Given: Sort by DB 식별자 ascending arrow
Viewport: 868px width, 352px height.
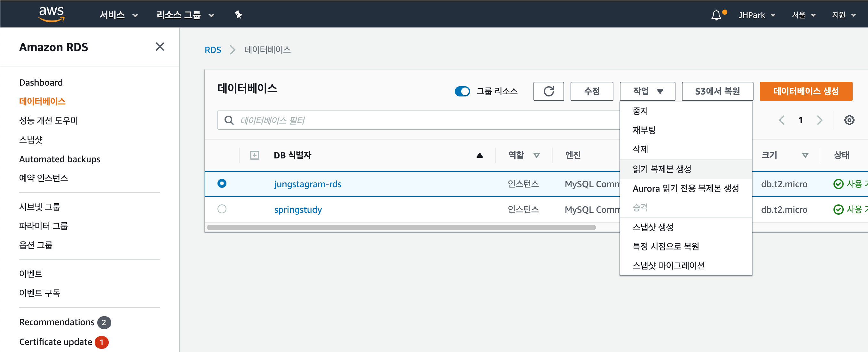Looking at the screenshot, I should pos(479,155).
